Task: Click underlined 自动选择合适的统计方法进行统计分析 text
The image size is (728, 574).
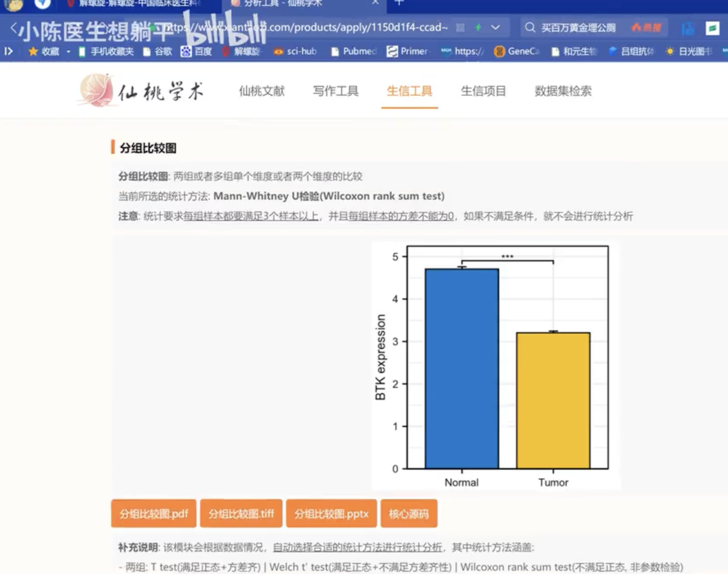Action: tap(357, 547)
